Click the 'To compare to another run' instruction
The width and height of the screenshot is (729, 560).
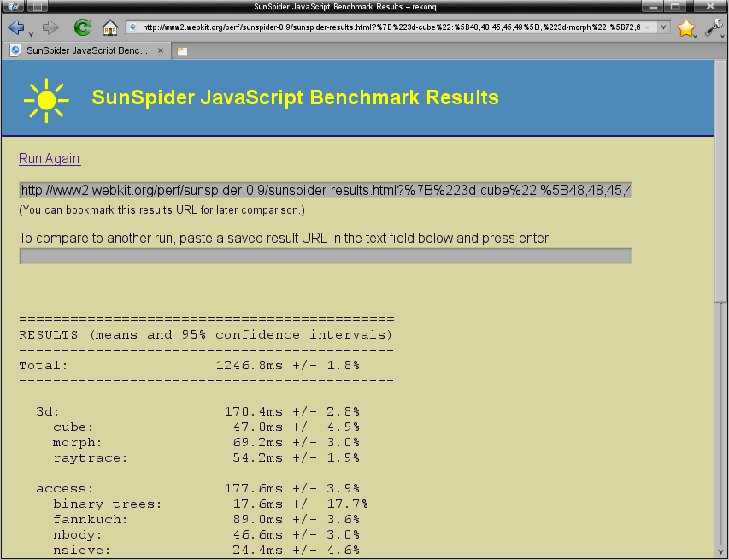pos(285,239)
